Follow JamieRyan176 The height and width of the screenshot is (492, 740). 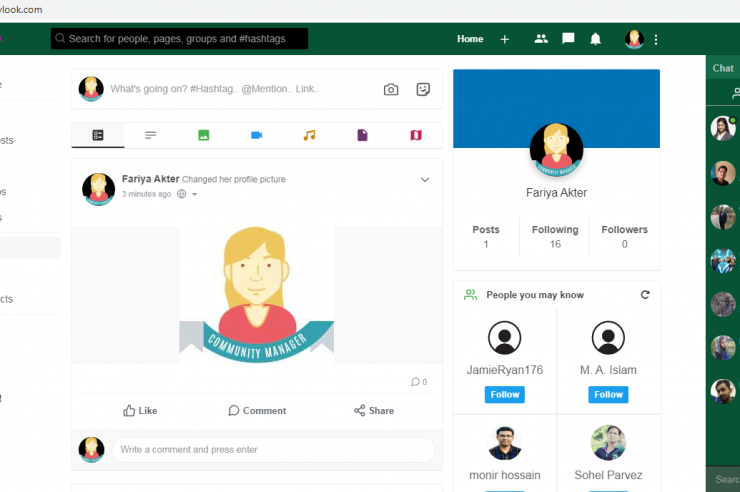[505, 394]
